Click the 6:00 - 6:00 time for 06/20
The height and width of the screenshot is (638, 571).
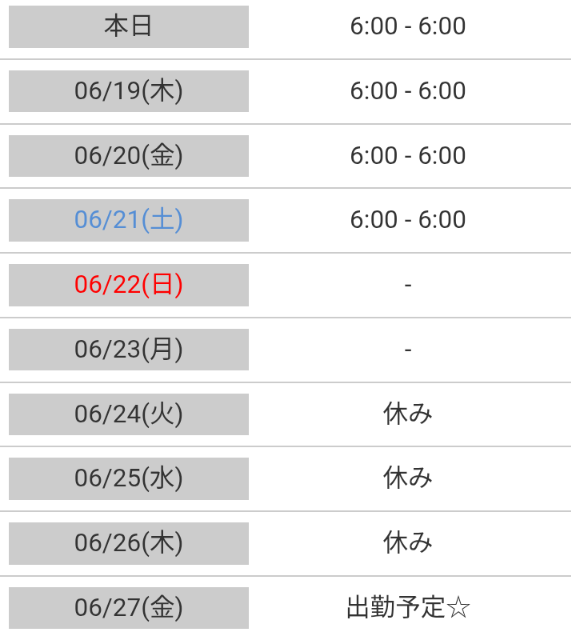click(408, 155)
